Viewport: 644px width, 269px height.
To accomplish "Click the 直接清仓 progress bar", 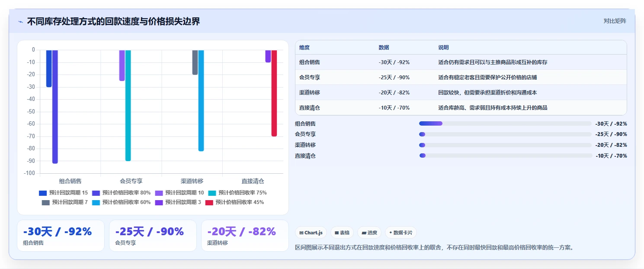I will click(506, 156).
